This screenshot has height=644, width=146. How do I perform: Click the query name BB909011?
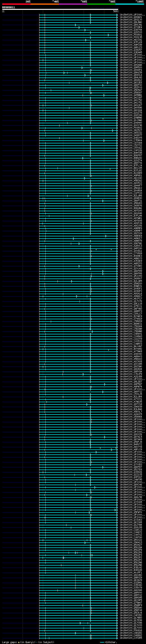tap(8, 8)
